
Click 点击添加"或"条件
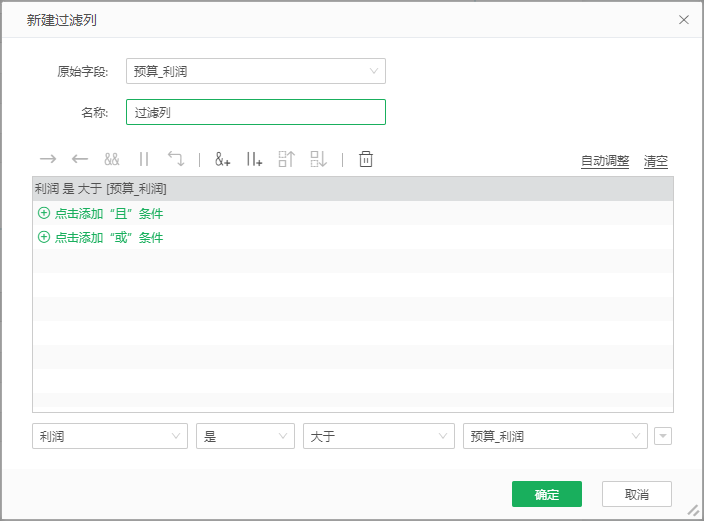(109, 237)
